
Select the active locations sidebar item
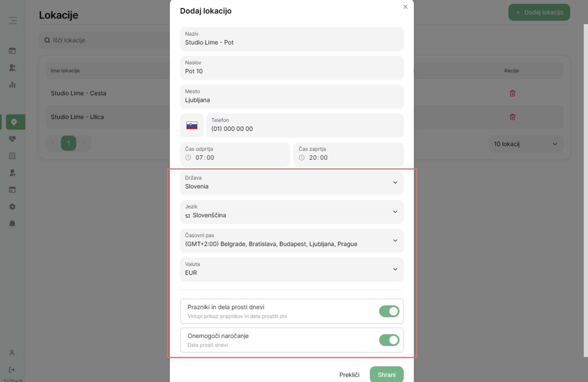point(14,122)
